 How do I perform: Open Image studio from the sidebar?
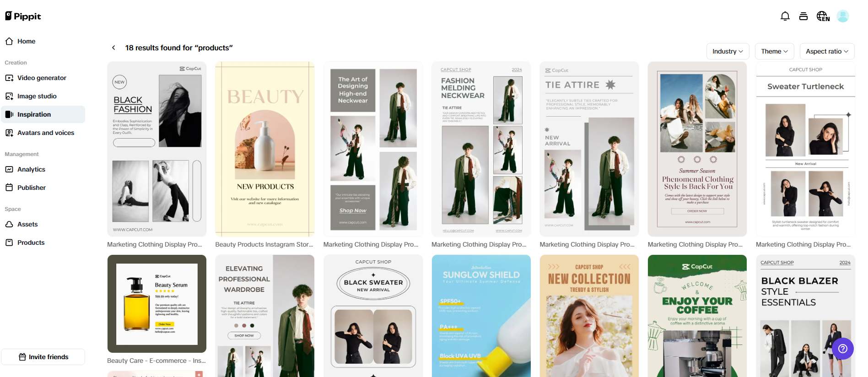point(37,96)
